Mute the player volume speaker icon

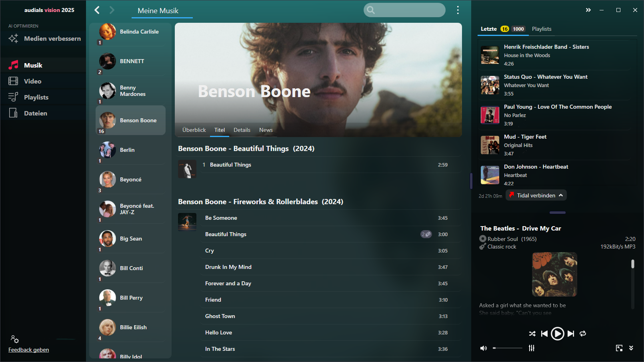[484, 348]
